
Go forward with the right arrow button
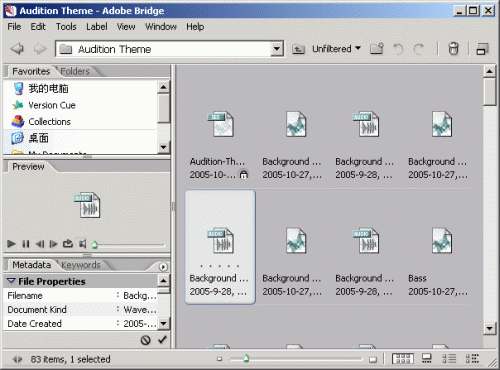coord(40,49)
